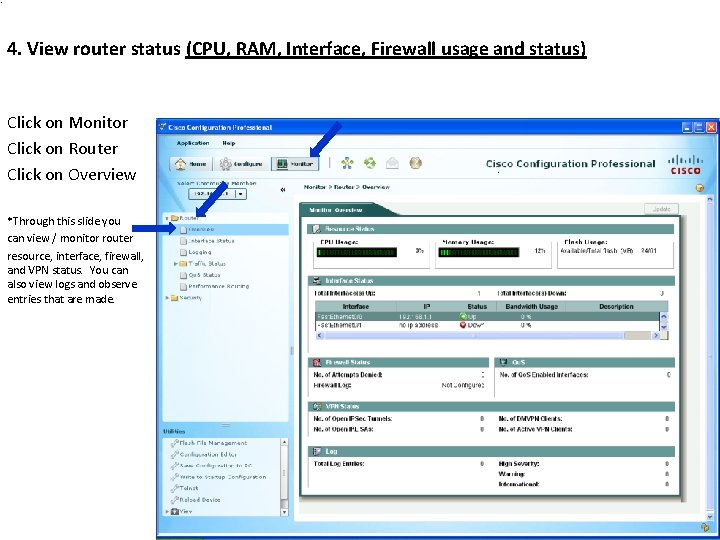Click the green Up status icon
Viewport: 720px width, 540px height.
463,316
